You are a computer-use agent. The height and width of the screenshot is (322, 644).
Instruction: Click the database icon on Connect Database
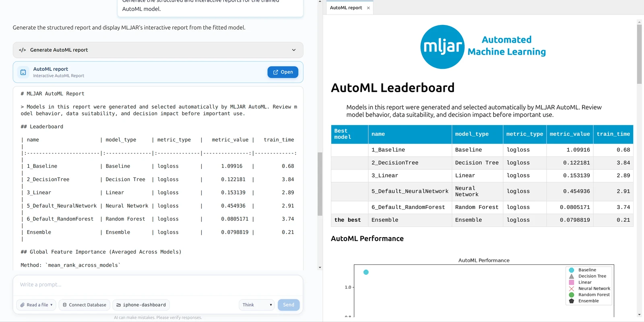65,305
